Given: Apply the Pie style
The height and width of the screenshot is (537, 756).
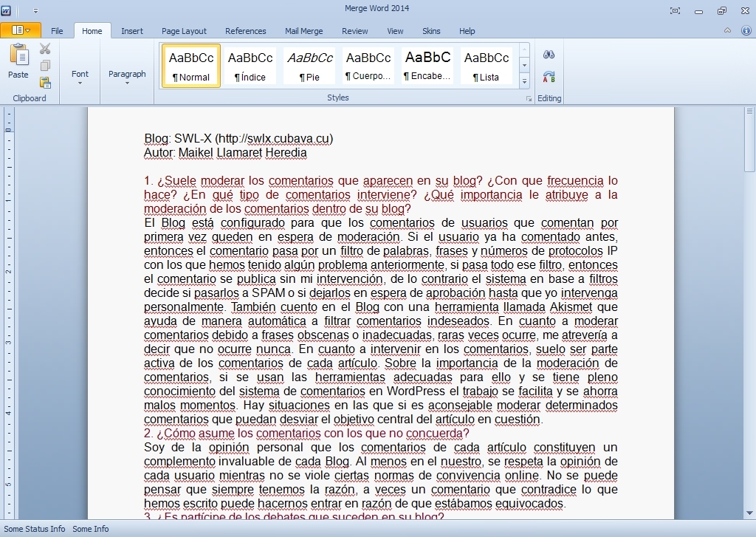Looking at the screenshot, I should tap(309, 66).
